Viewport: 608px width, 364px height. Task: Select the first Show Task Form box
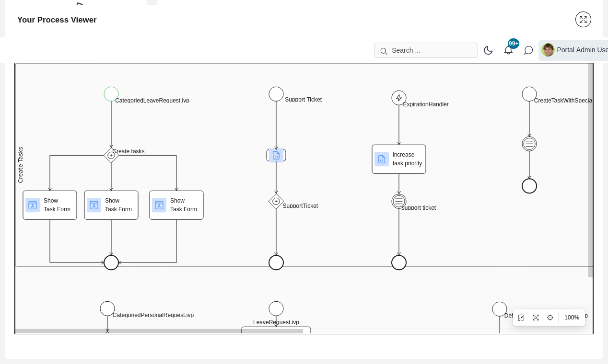[x=50, y=205]
